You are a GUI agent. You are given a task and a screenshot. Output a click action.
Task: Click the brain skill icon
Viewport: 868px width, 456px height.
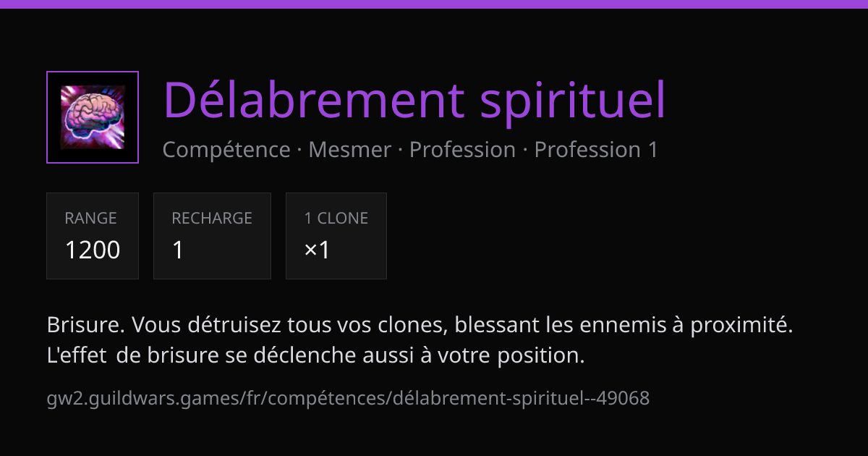[x=93, y=117]
